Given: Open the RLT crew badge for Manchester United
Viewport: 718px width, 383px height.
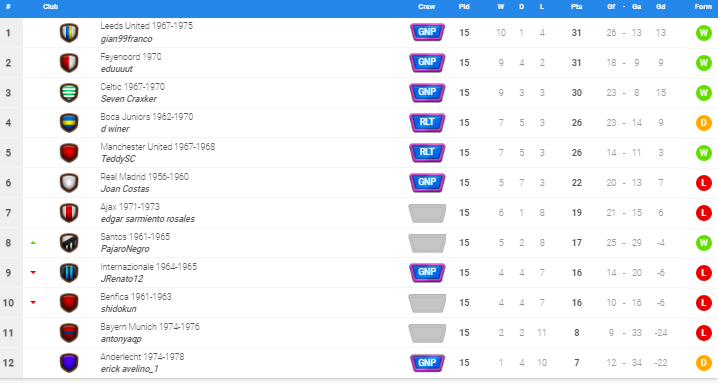Looking at the screenshot, I should point(427,153).
